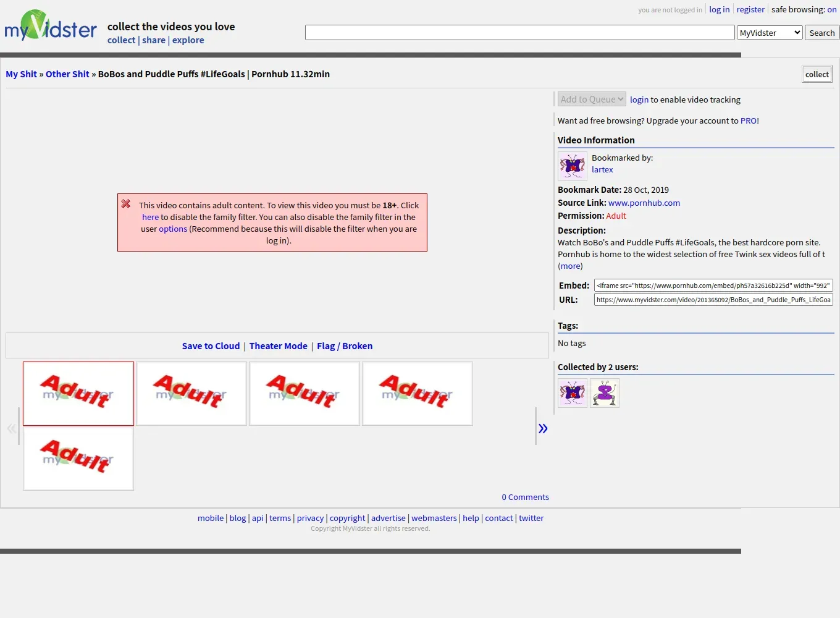Open the 'explore' header navigation link
The image size is (840, 618).
(x=188, y=40)
